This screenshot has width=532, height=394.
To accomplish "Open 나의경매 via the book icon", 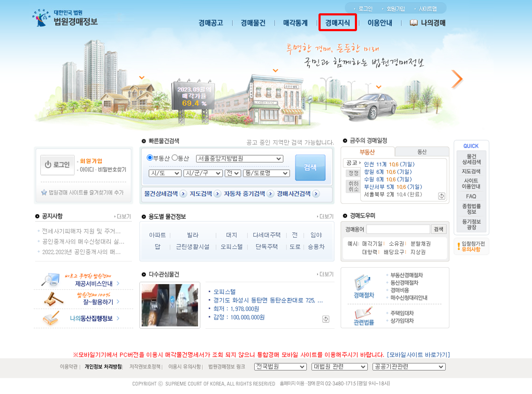I will [413, 22].
